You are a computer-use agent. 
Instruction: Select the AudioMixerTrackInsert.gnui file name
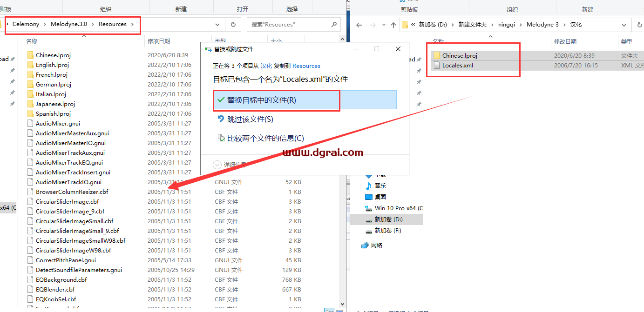[73, 172]
